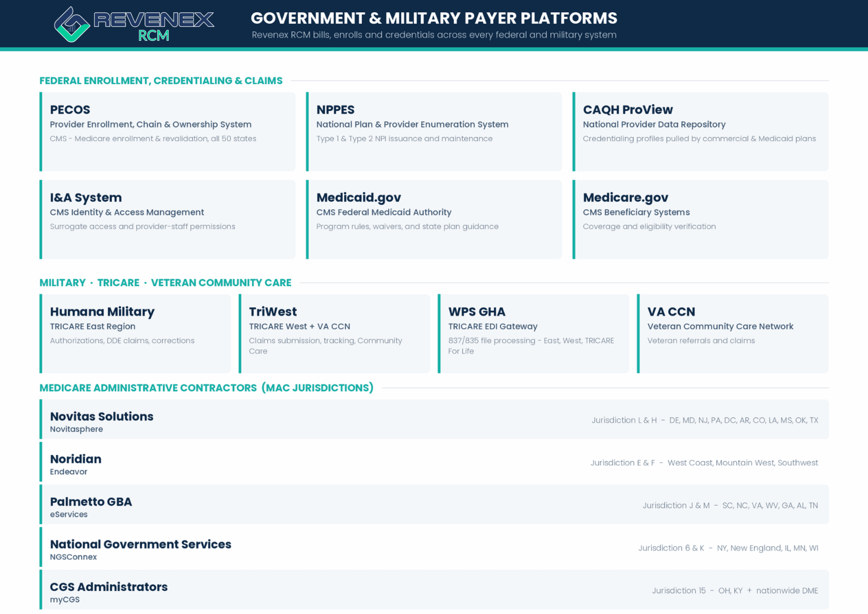Open the Medicare.gov card
868x614 pixels.
(x=700, y=219)
